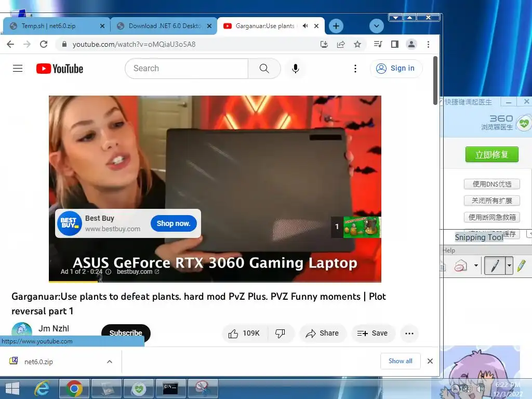Start voice search with microphone icon
Screen dimensions: 532x399
tap(296, 69)
